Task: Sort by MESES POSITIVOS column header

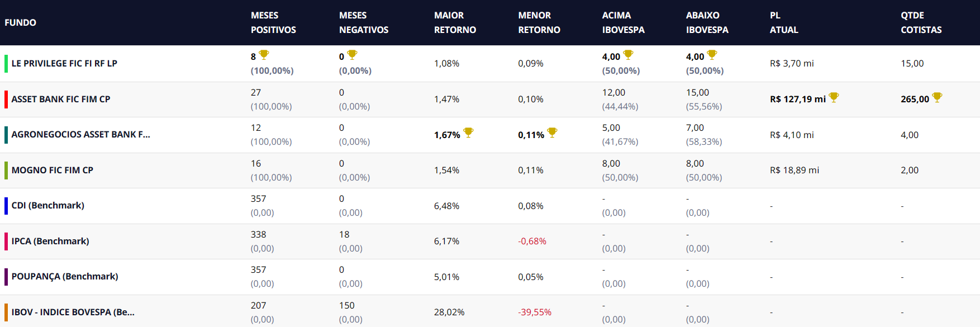Action: [273, 22]
